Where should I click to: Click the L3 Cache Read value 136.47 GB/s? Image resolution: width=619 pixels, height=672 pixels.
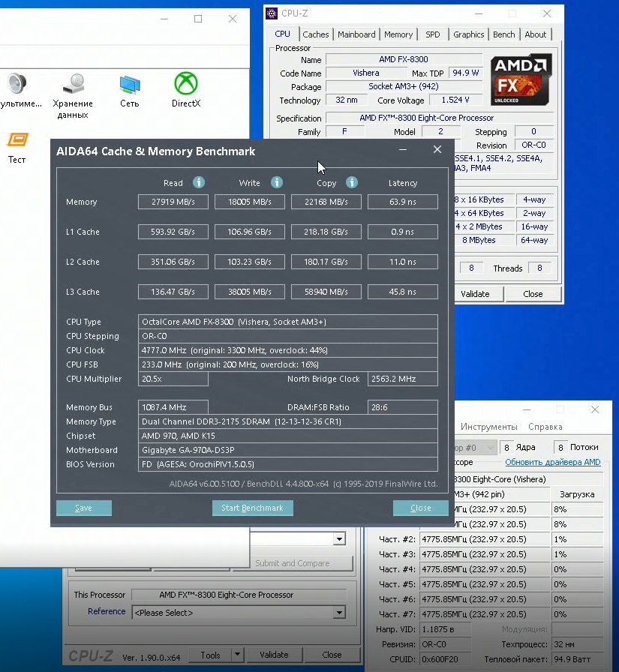click(x=173, y=292)
